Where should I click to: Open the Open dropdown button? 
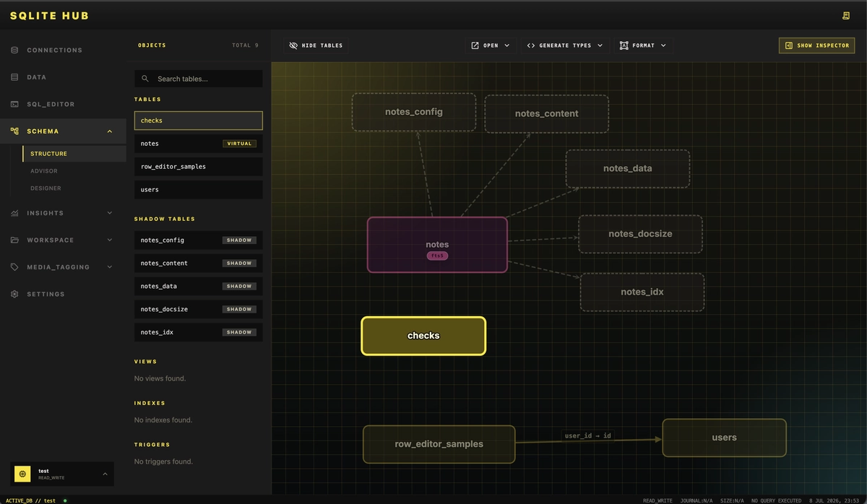click(x=491, y=45)
